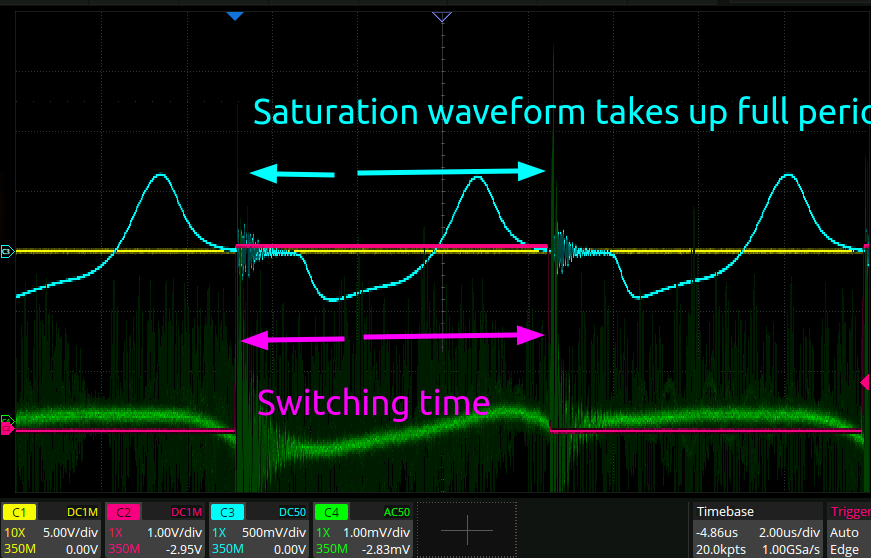
Task: Select the yellow C1 channel badge
Action: point(20,512)
